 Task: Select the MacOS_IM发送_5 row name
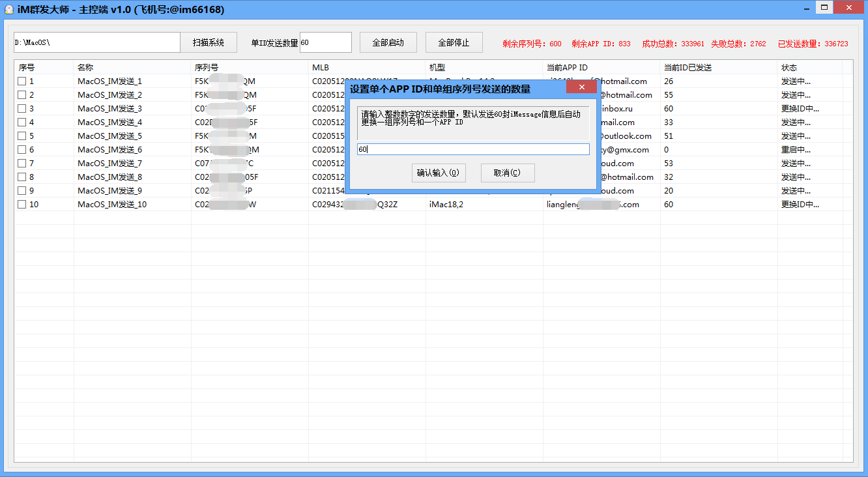[109, 136]
